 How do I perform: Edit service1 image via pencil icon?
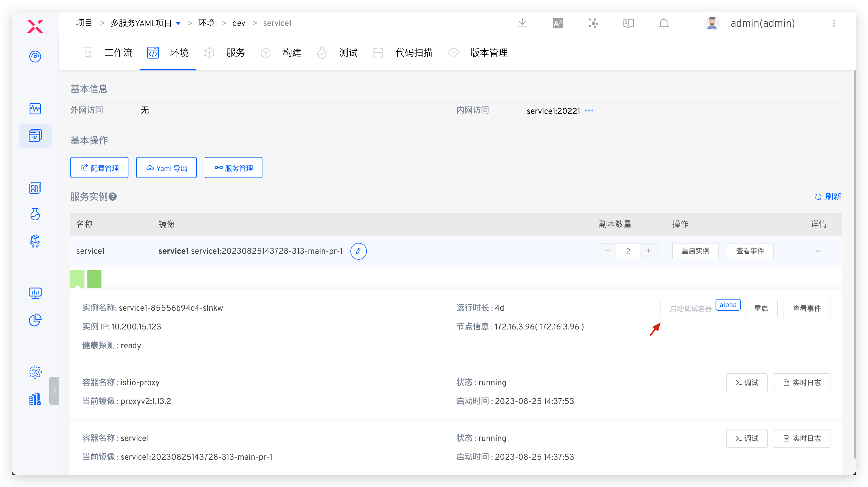tap(359, 251)
